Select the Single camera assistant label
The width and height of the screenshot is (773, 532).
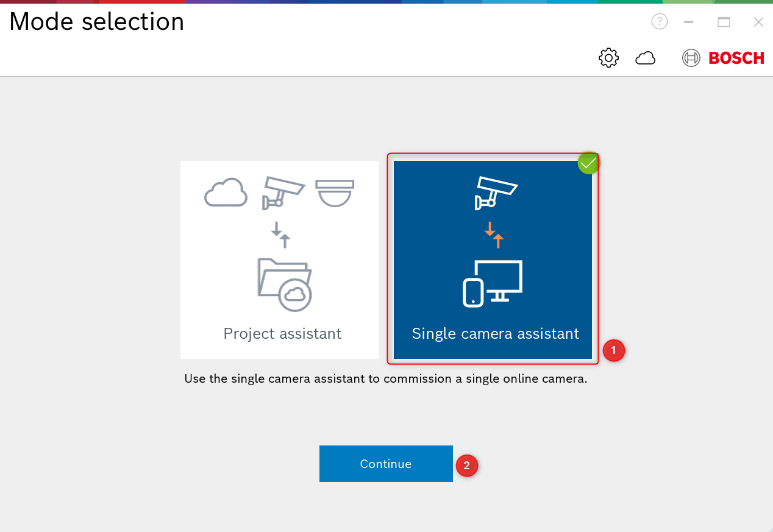496,334
